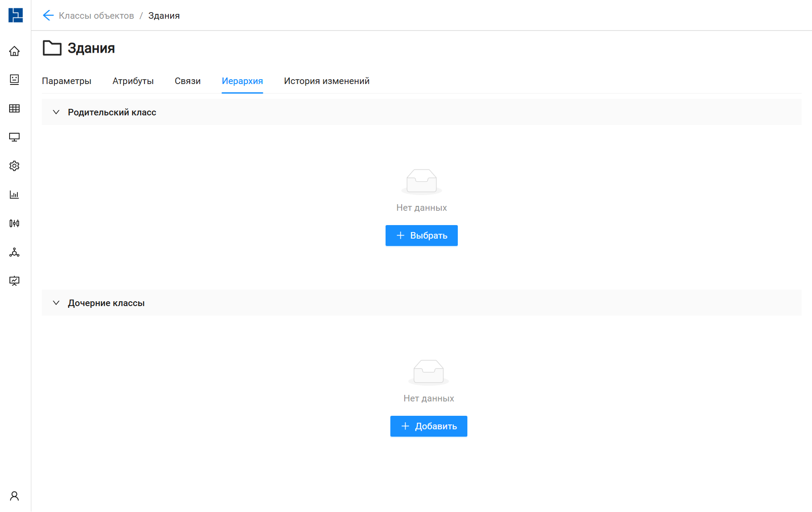The height and width of the screenshot is (512, 812).
Task: Open the settings gear sidebar icon
Action: (14, 166)
